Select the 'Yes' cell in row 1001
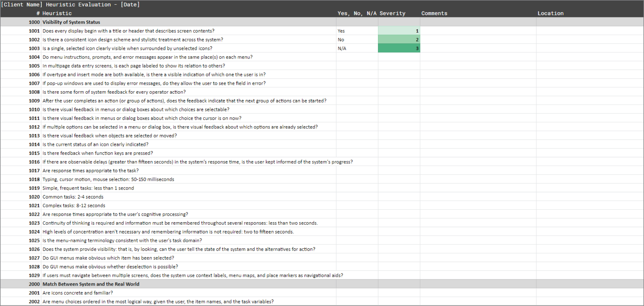Image resolution: width=644 pixels, height=306 pixels. [357, 31]
